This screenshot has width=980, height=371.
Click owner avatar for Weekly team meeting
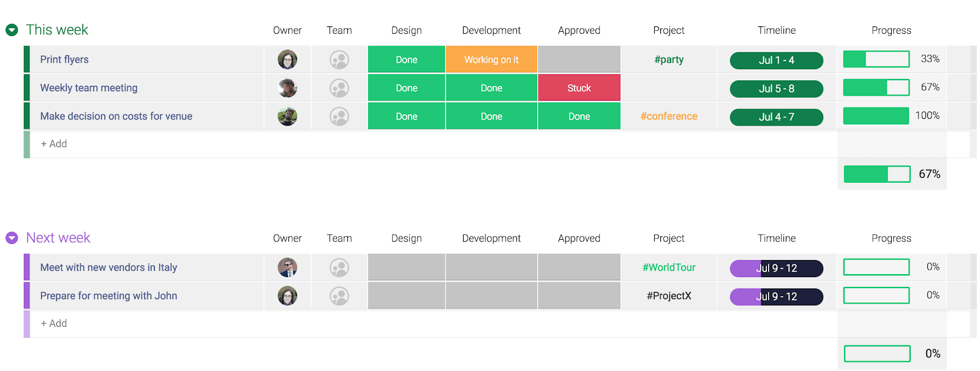[287, 88]
